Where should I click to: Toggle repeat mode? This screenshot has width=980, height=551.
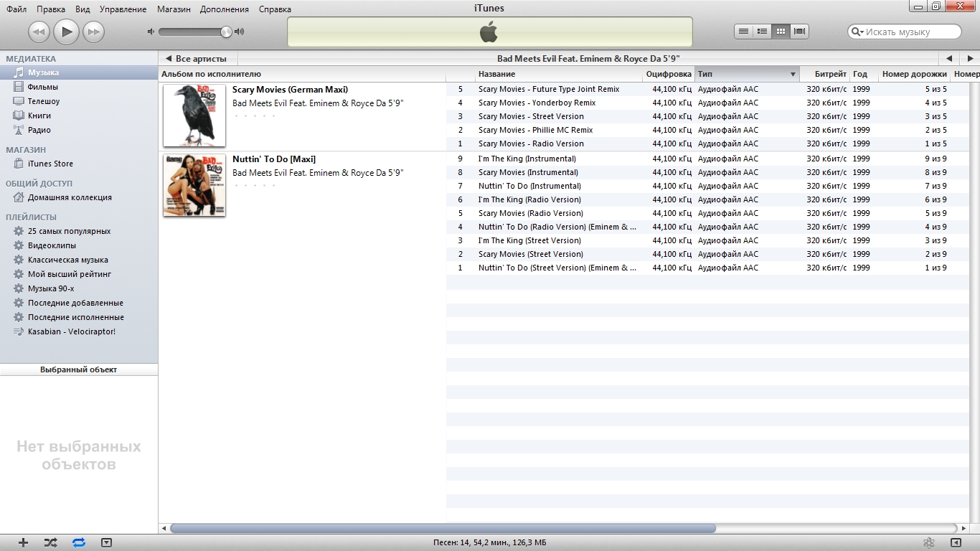79,542
